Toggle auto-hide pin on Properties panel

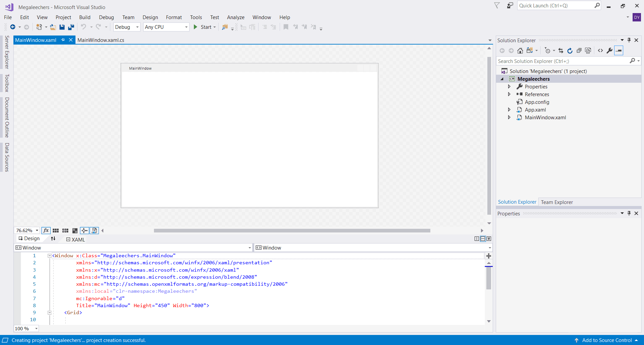629,213
